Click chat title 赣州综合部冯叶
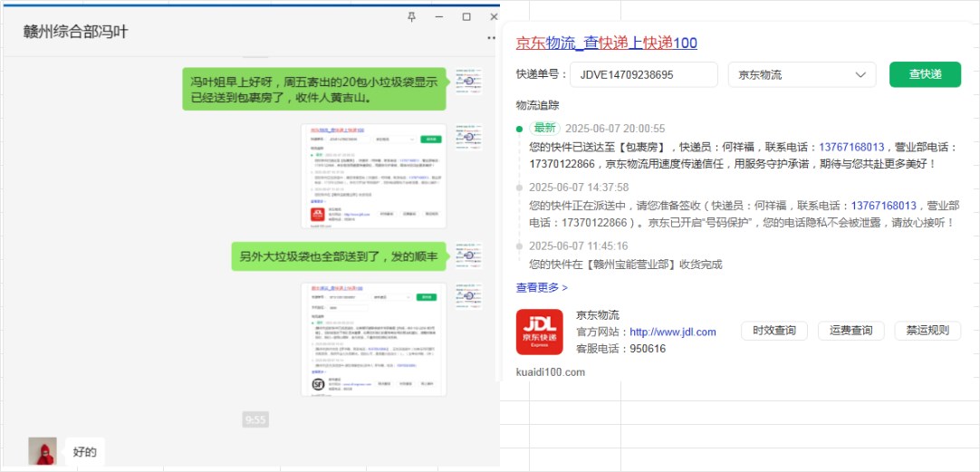 click(x=75, y=32)
